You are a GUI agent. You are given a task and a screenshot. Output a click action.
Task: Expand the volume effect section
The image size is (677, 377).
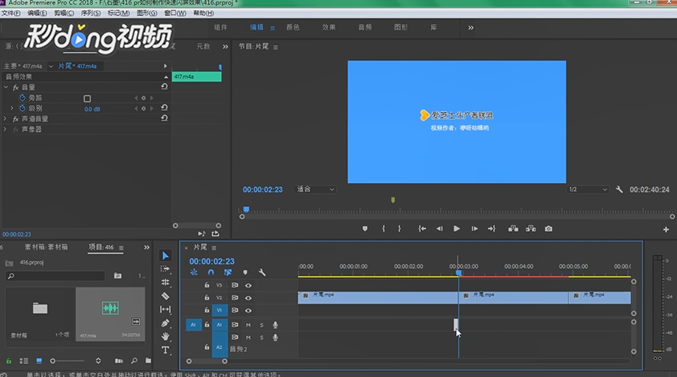6,87
